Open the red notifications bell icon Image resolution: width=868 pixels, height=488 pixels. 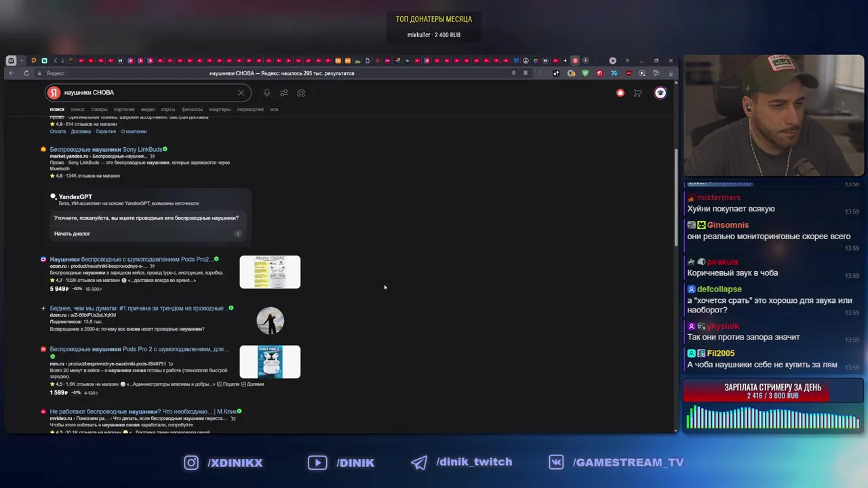620,93
